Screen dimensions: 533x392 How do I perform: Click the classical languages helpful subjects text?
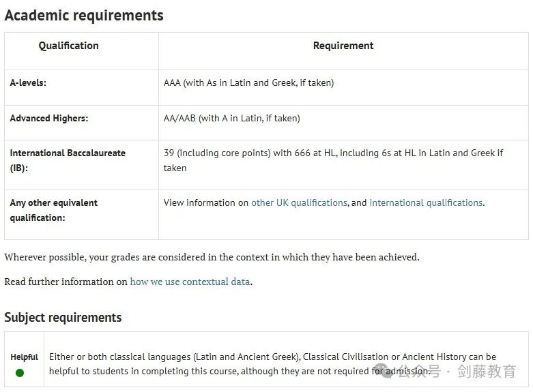(x=272, y=364)
